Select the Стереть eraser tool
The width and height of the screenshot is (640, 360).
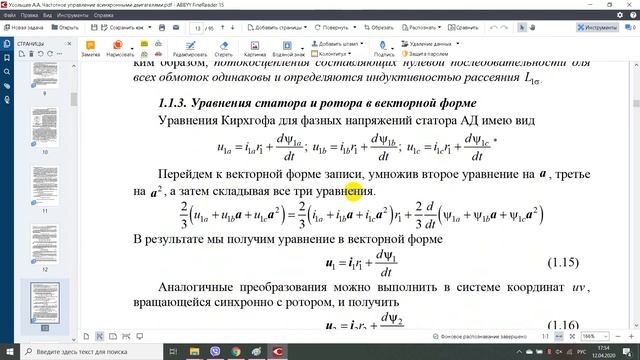[223, 49]
